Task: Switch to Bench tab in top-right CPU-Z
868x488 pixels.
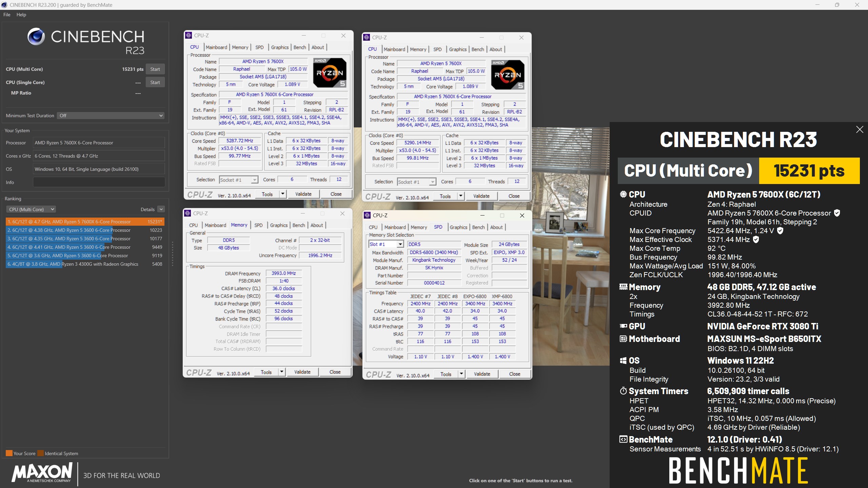Action: point(478,49)
